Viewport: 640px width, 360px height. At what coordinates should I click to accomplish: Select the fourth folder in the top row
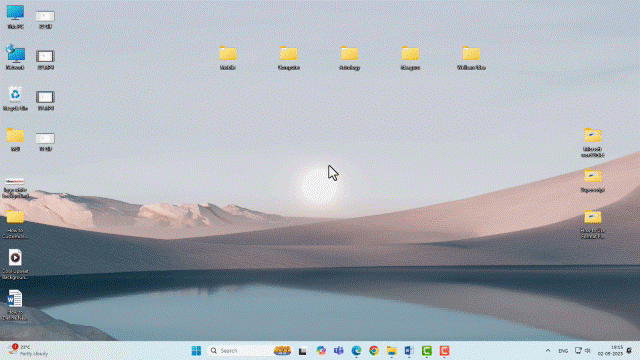point(410,58)
